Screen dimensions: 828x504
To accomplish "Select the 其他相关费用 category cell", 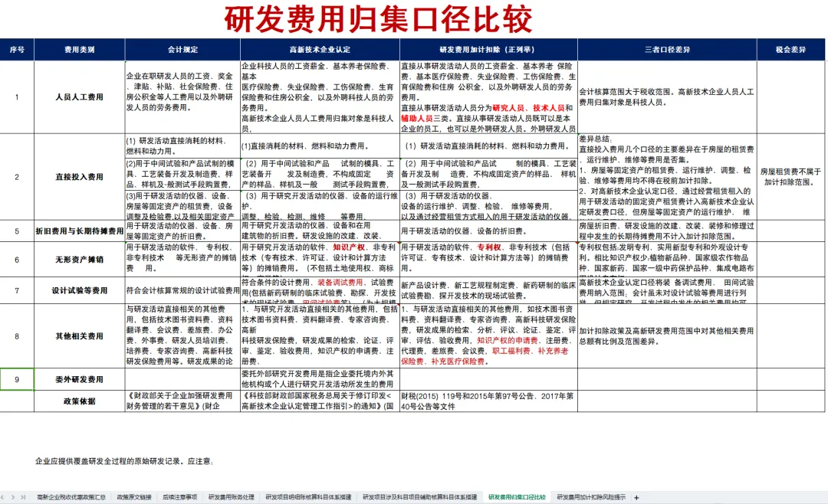I will (80, 336).
